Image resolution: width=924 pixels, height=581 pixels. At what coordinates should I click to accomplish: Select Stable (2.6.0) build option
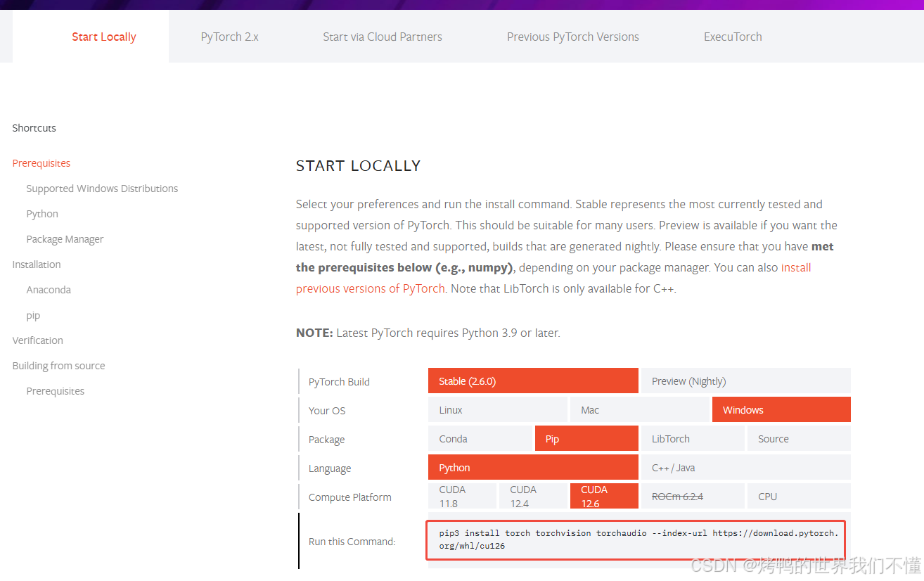click(533, 381)
